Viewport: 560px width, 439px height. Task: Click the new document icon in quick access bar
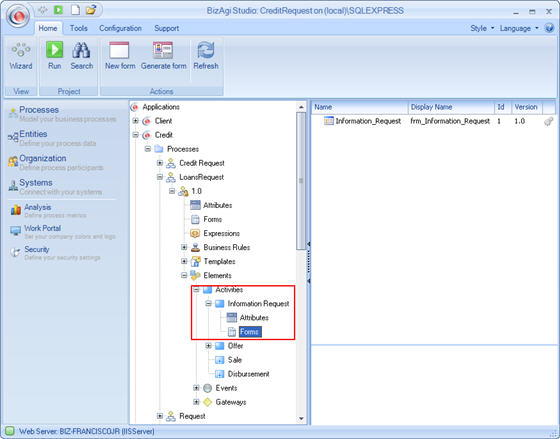click(75, 10)
